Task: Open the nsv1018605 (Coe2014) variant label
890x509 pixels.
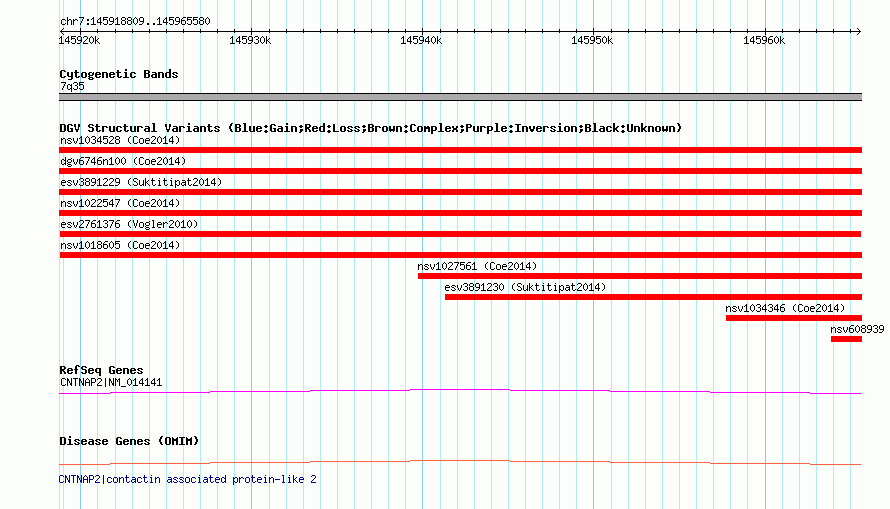Action: pos(120,245)
